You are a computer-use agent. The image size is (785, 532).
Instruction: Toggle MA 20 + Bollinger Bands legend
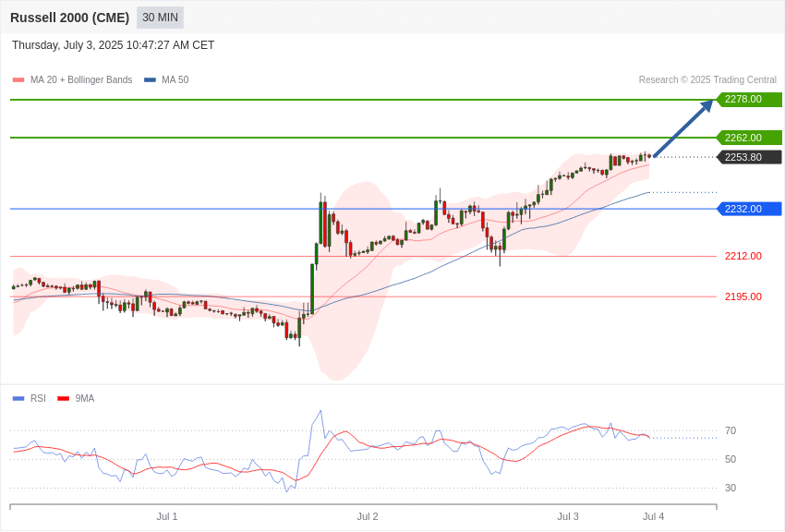(73, 79)
